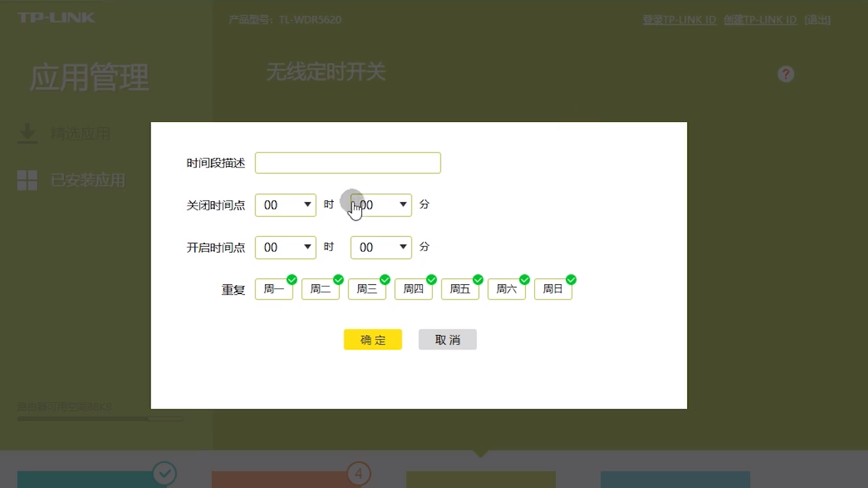
Task: Click the 退出 logout link
Action: [x=817, y=20]
